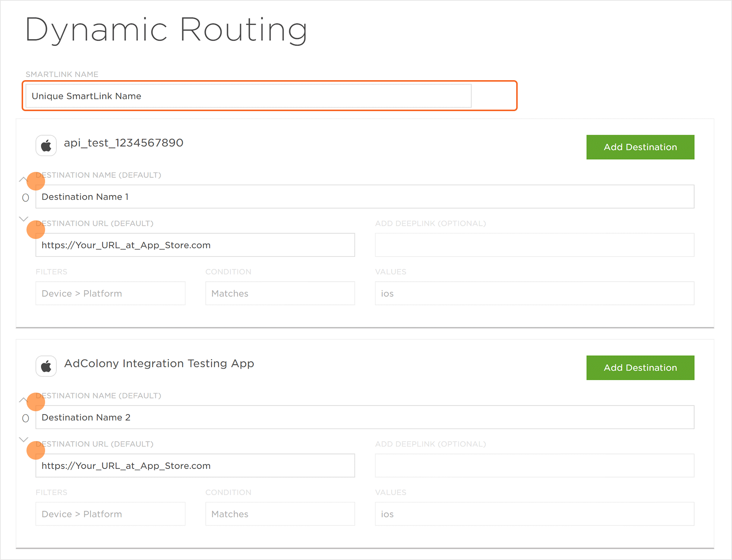
Task: Move Destination Name 2 up with arrow
Action: point(23,400)
